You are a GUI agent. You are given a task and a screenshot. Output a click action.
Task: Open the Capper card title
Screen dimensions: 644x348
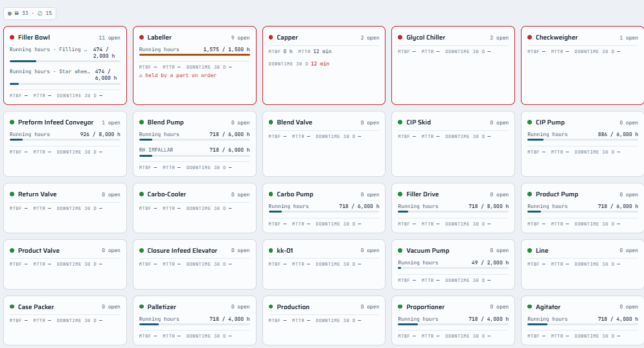click(x=287, y=38)
